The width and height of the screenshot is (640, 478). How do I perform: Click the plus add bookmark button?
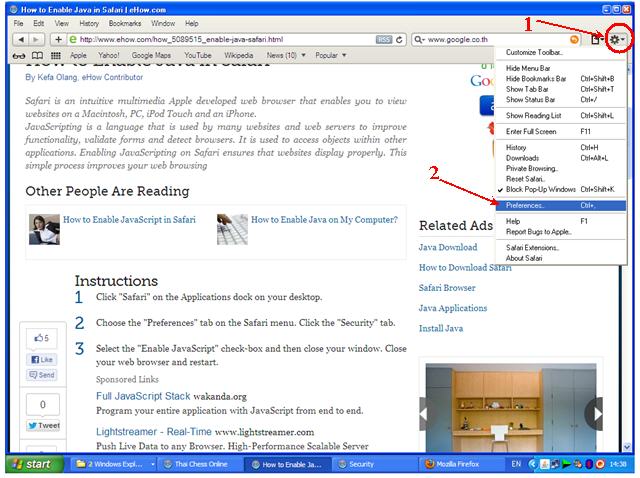click(58, 40)
